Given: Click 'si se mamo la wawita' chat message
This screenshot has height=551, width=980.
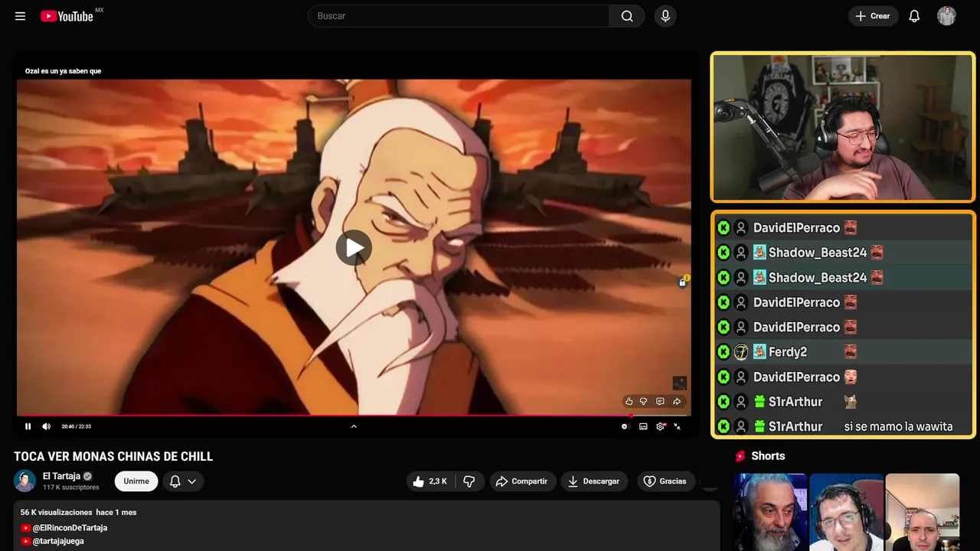Looking at the screenshot, I should [898, 426].
